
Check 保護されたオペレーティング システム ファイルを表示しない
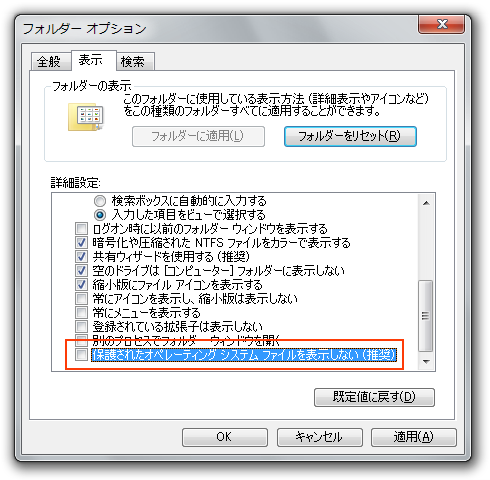pyautogui.click(x=81, y=355)
